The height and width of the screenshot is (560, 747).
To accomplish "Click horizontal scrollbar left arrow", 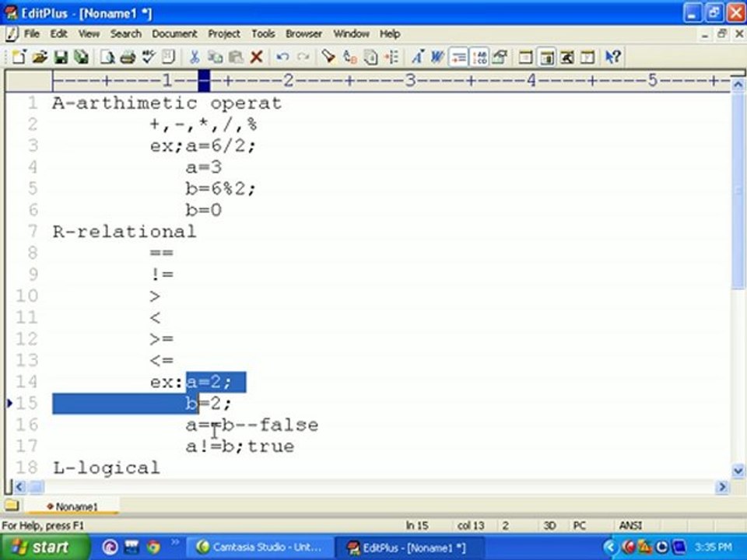I will (x=19, y=487).
